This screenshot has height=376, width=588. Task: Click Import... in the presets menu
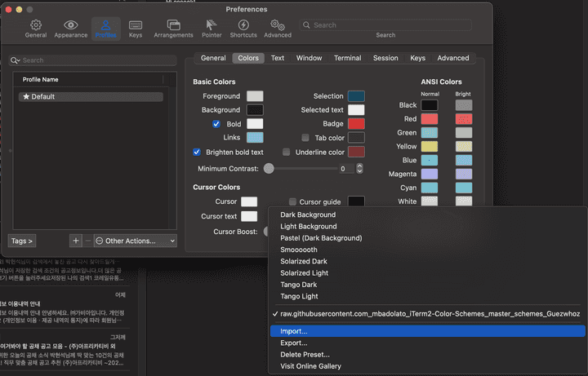pyautogui.click(x=427, y=331)
